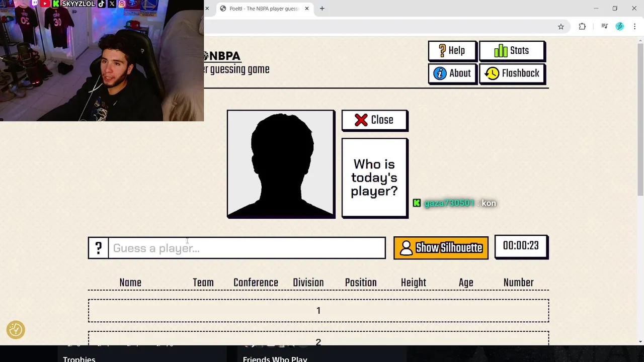Minimize the Chrome window
Screen dimensions: 644x362
click(596, 9)
